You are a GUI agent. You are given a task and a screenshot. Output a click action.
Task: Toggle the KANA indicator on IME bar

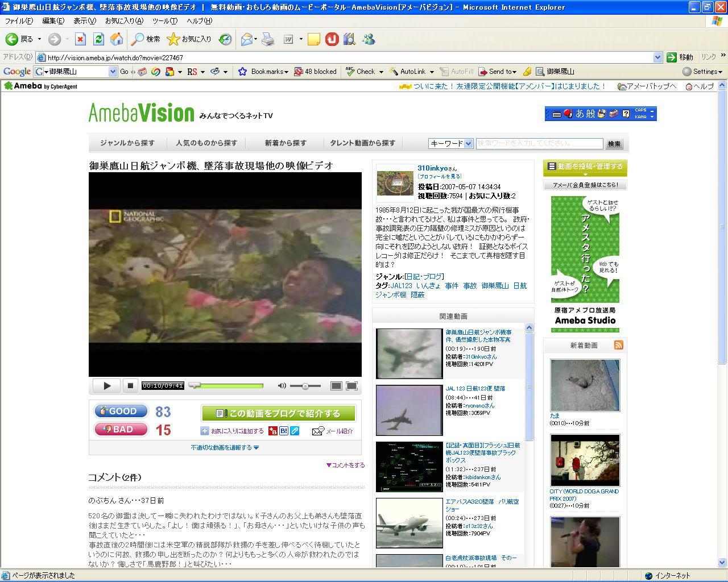click(x=640, y=117)
